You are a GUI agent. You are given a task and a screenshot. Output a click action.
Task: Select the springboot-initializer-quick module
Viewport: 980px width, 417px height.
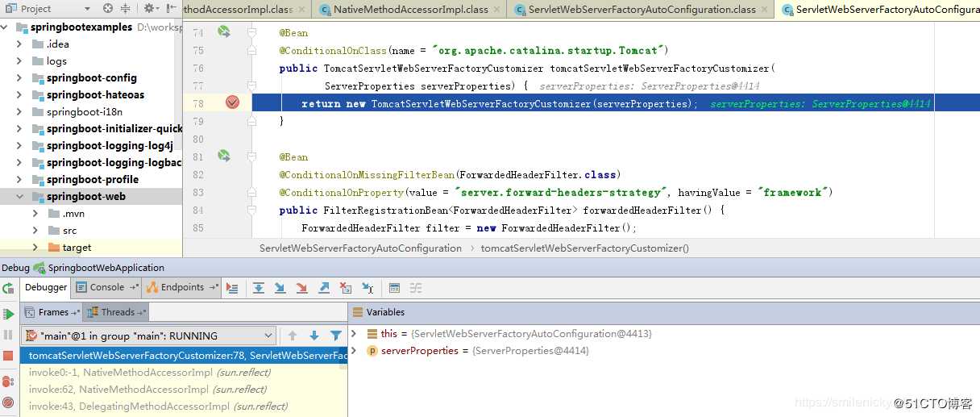(114, 128)
